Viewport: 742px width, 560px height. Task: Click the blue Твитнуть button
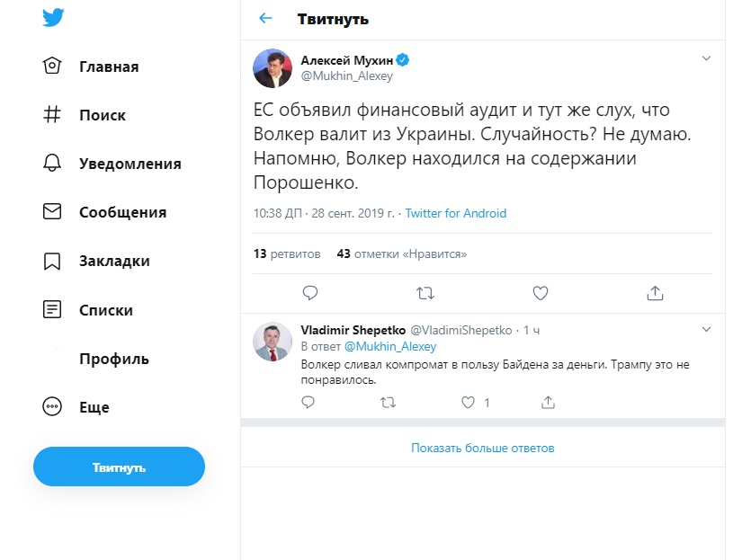click(119, 467)
